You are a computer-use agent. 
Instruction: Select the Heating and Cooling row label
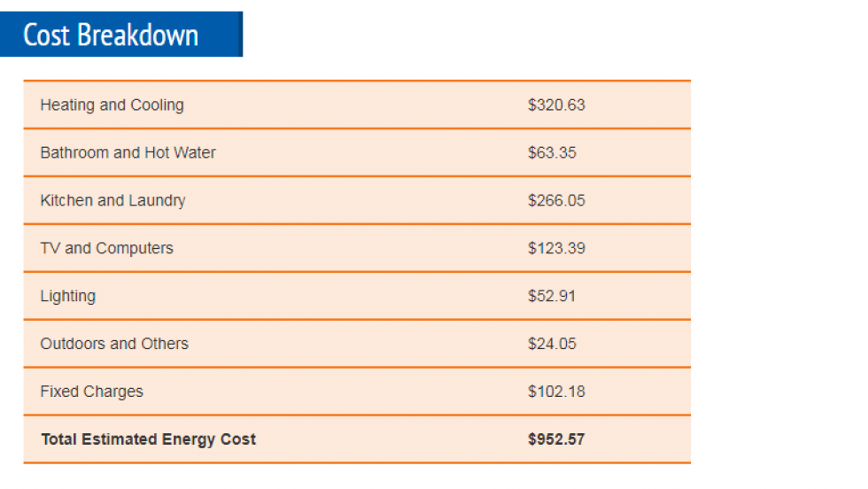click(112, 105)
